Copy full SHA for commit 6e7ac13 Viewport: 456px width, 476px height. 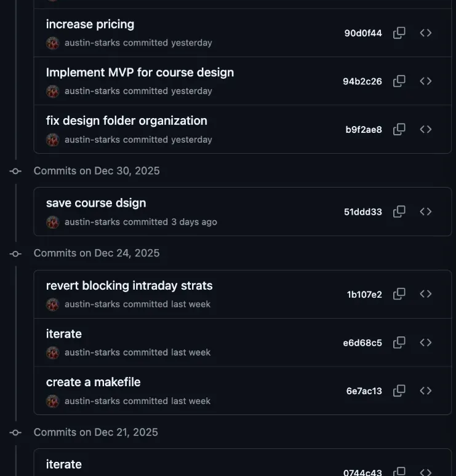coord(399,391)
